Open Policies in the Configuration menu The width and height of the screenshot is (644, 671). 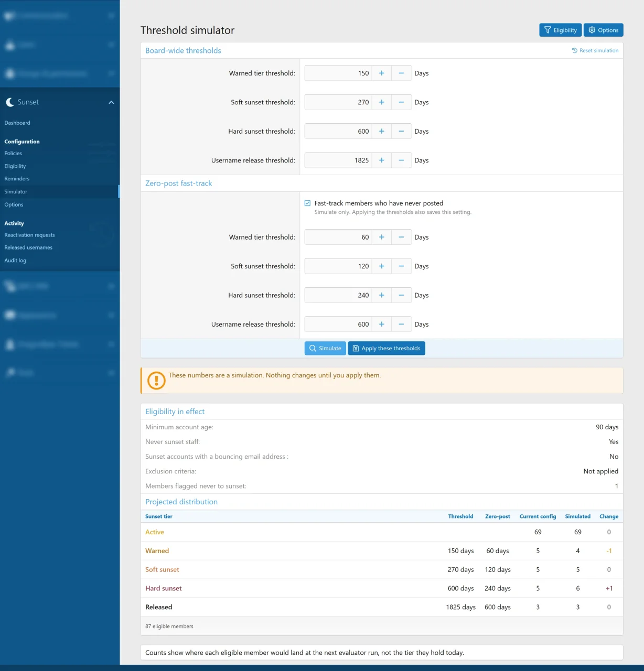13,154
